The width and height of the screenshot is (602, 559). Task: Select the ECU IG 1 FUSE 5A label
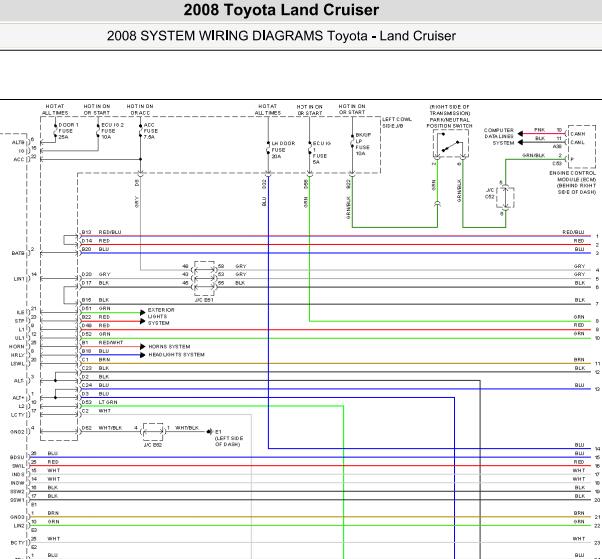[321, 153]
